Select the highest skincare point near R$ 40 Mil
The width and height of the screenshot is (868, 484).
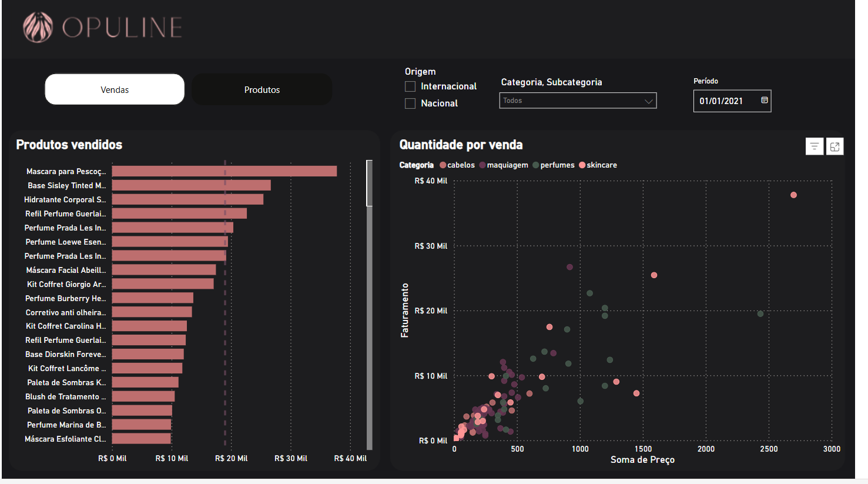click(793, 195)
